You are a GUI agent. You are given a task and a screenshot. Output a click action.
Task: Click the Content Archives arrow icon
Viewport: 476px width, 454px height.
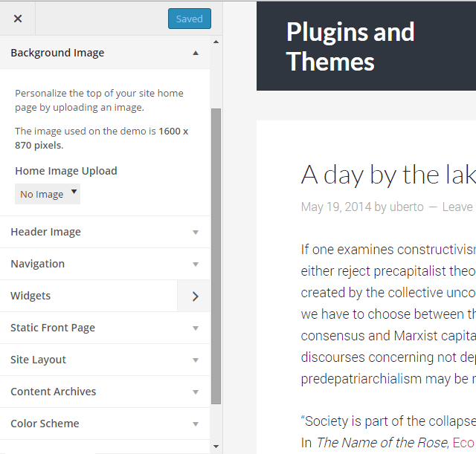pyautogui.click(x=196, y=392)
